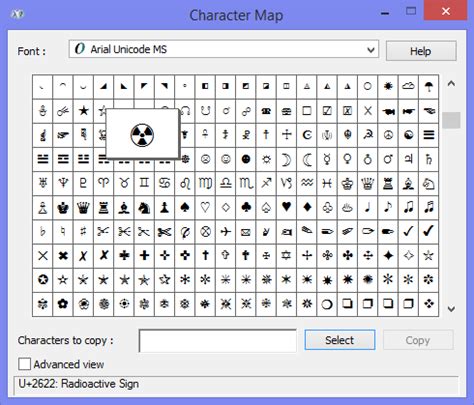Choose the heavy check mark character
474x405 pixels.
(429, 232)
